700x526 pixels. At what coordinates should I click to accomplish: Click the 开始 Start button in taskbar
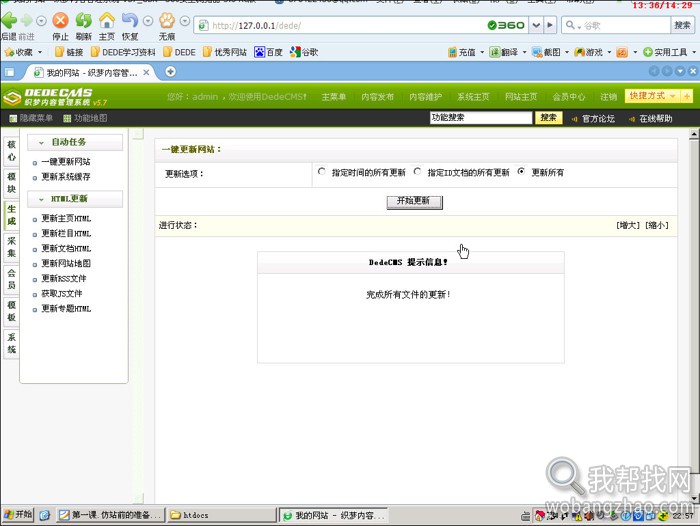point(18,515)
